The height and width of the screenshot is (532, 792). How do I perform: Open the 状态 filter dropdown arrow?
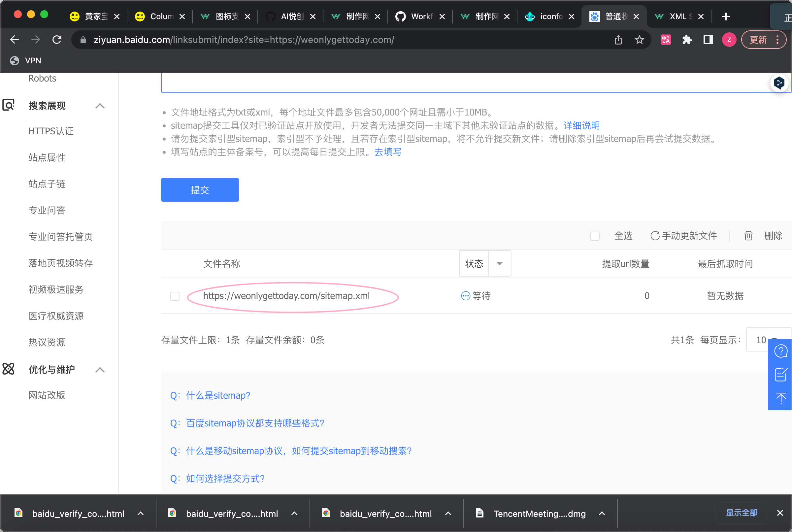pos(500,264)
